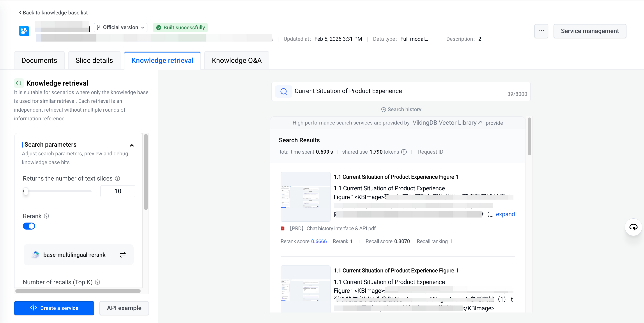Open the Official version dropdown
Viewport: 644px width, 323px height.
120,28
